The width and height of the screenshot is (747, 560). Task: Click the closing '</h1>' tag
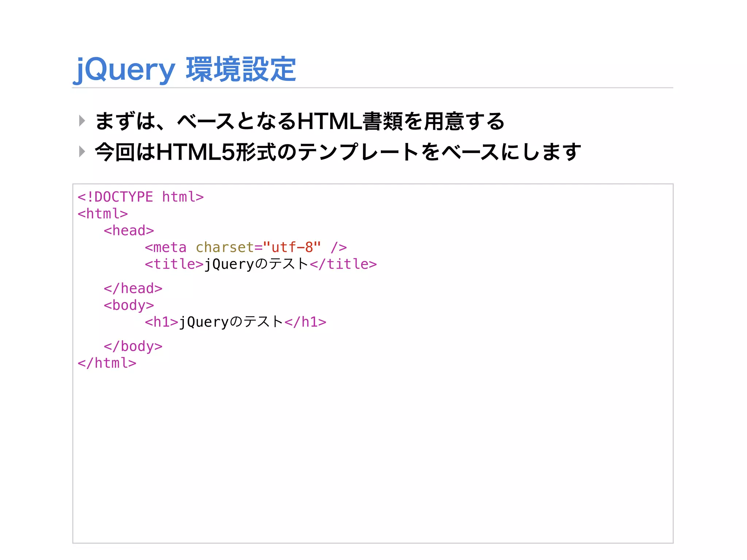[x=305, y=322]
